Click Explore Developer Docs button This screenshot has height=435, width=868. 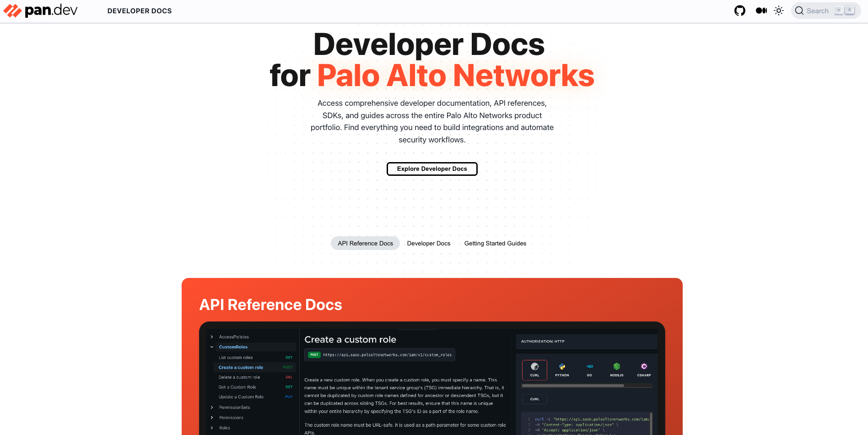pos(432,169)
